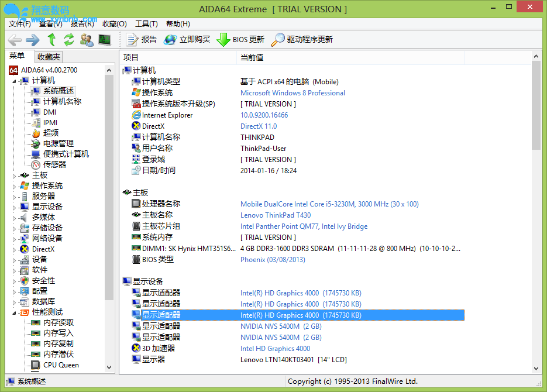Screen dimensions: 547x392
Task: Click the green Refresh icon
Action: click(69, 40)
